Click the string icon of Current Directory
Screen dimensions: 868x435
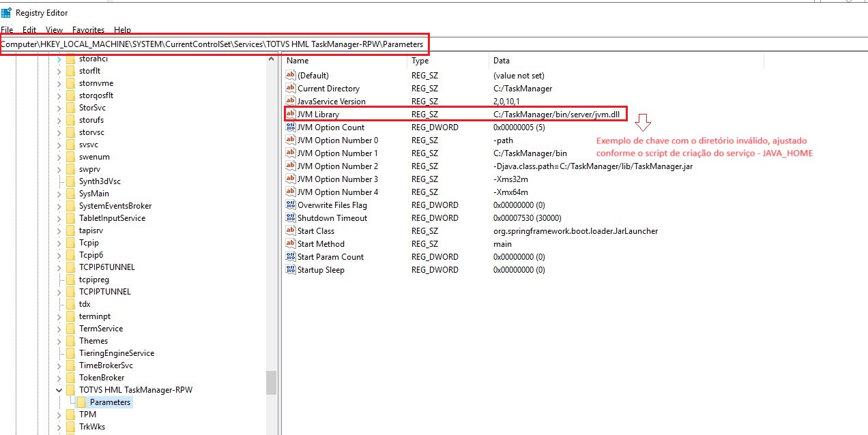click(x=291, y=89)
